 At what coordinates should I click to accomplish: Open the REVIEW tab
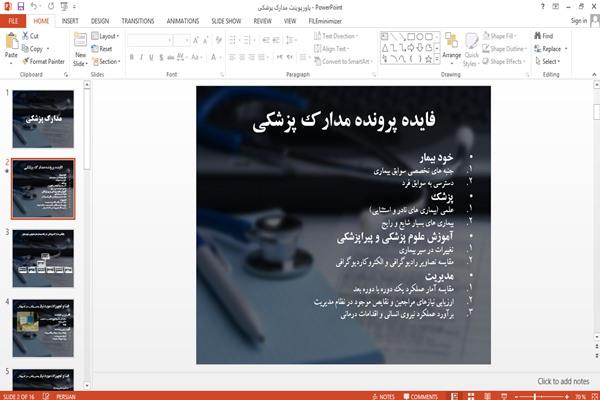click(262, 21)
